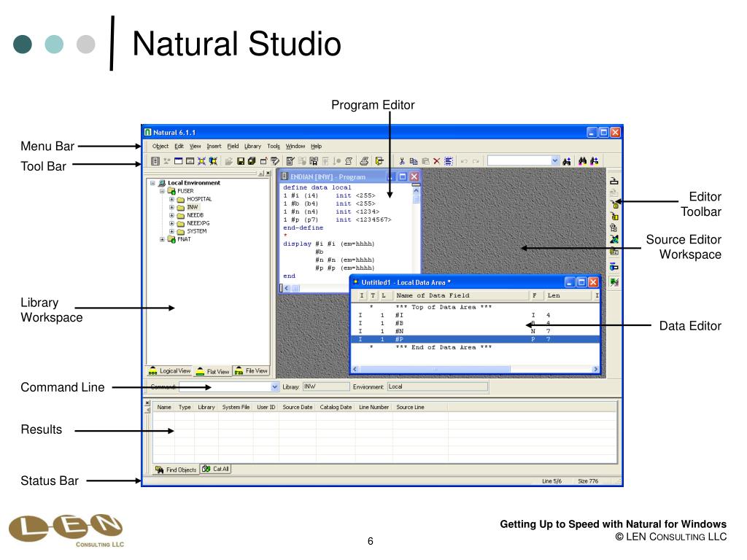Click the Print printer toolbar icon
The height and width of the screenshot is (560, 747).
pos(364,161)
